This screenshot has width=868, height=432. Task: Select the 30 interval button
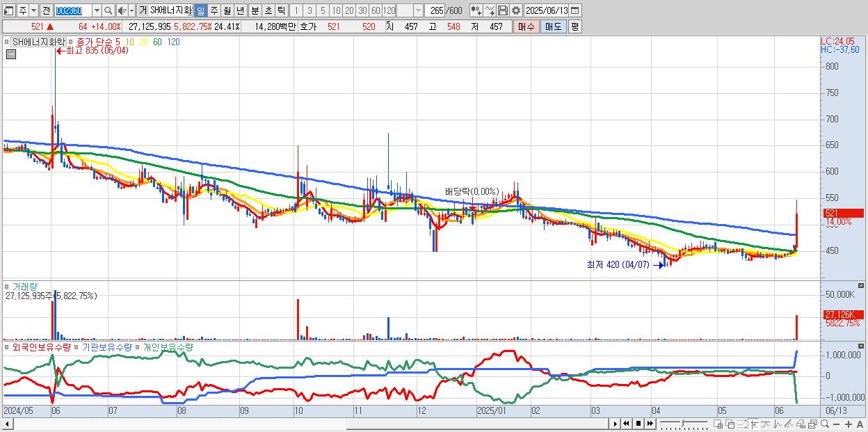[362, 10]
